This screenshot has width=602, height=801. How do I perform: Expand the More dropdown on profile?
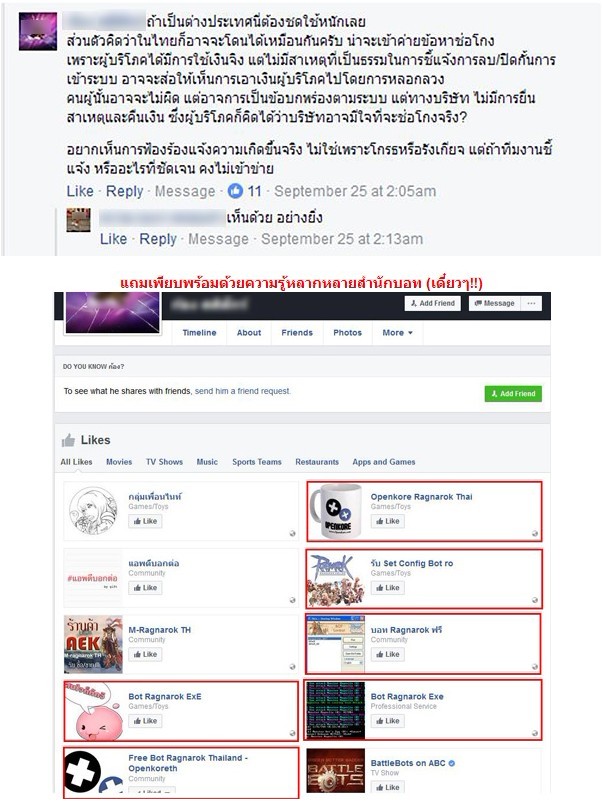pyautogui.click(x=398, y=333)
